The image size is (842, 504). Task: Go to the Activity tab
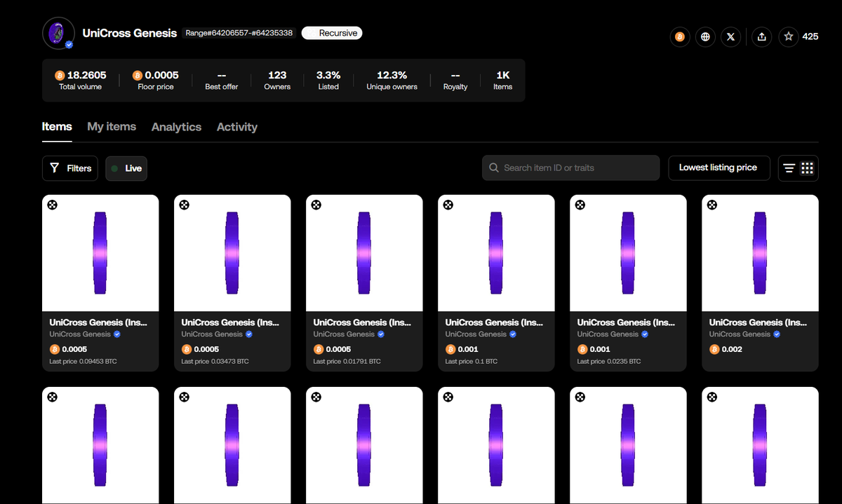click(237, 127)
